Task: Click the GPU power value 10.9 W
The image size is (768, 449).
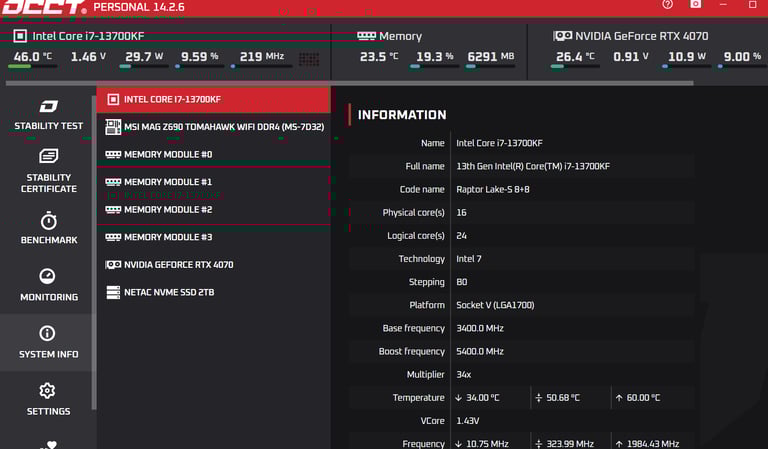Action: point(687,57)
